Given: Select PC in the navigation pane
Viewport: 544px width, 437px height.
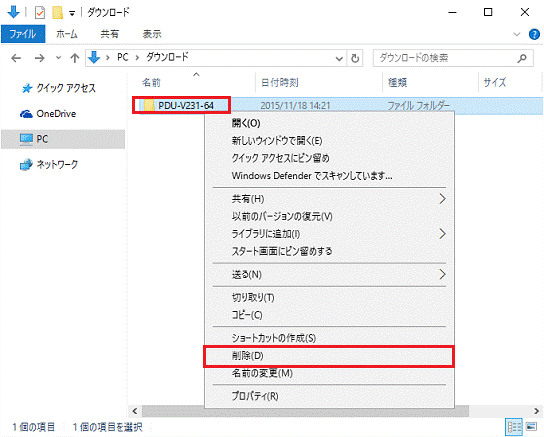Looking at the screenshot, I should [63, 139].
